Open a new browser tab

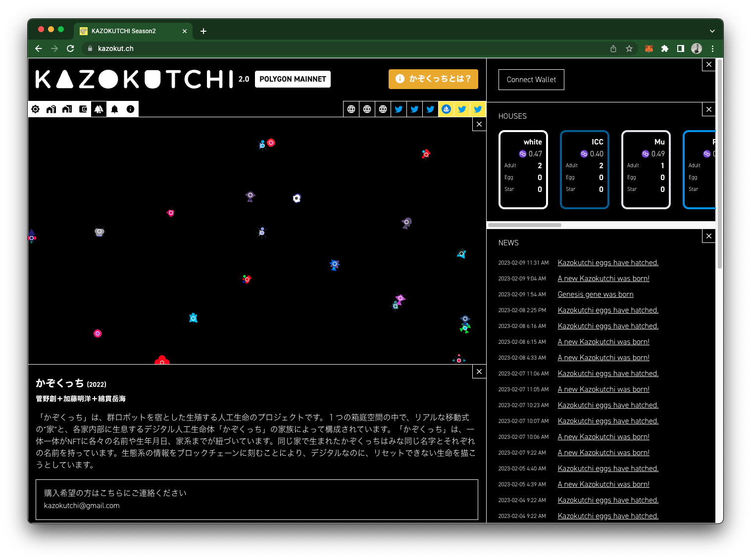[x=203, y=31]
